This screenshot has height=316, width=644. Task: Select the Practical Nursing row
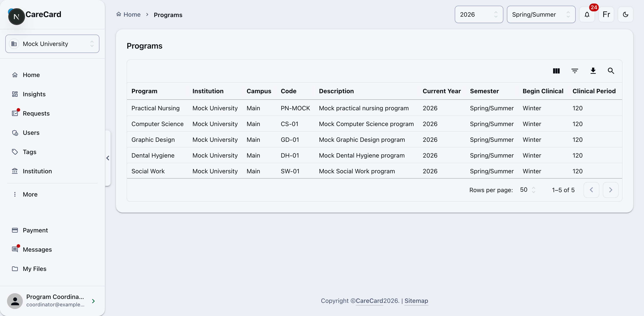coord(374,108)
